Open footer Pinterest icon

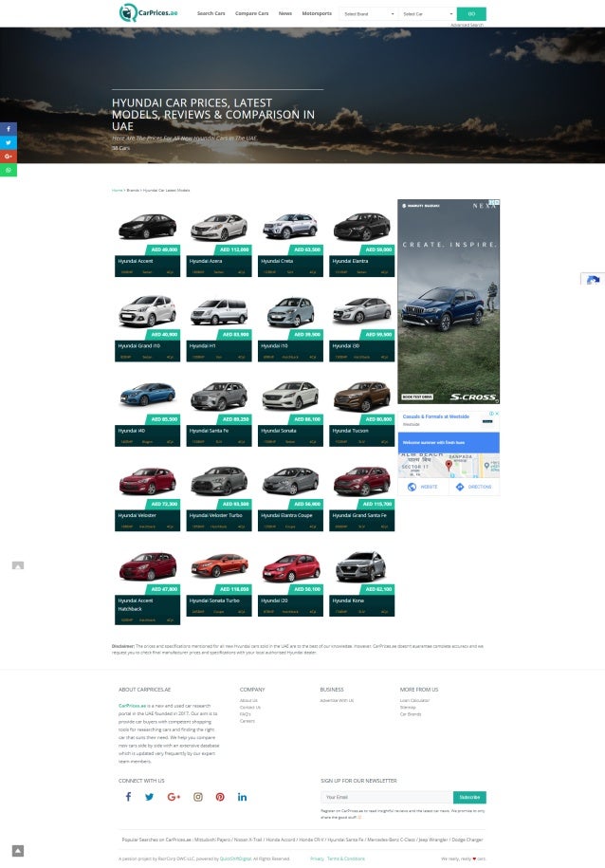pos(220,797)
